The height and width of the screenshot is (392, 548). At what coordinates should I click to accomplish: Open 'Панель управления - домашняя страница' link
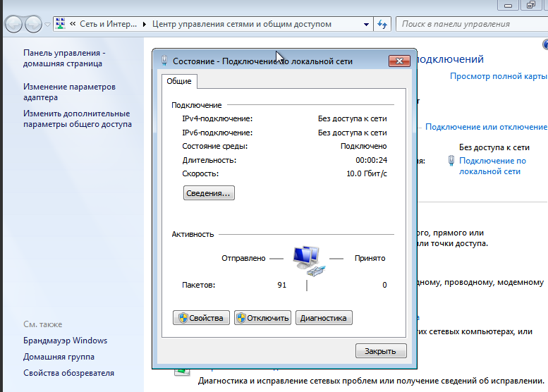click(64, 58)
